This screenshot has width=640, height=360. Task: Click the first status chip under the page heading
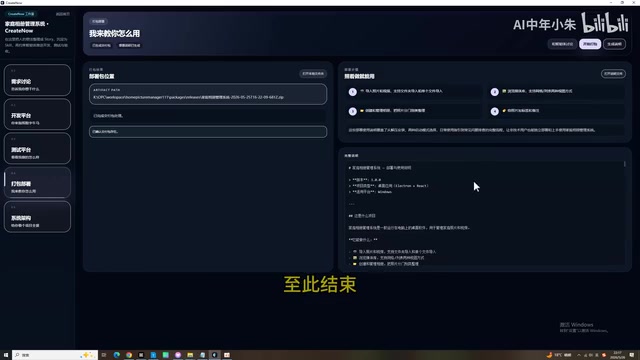(101, 45)
